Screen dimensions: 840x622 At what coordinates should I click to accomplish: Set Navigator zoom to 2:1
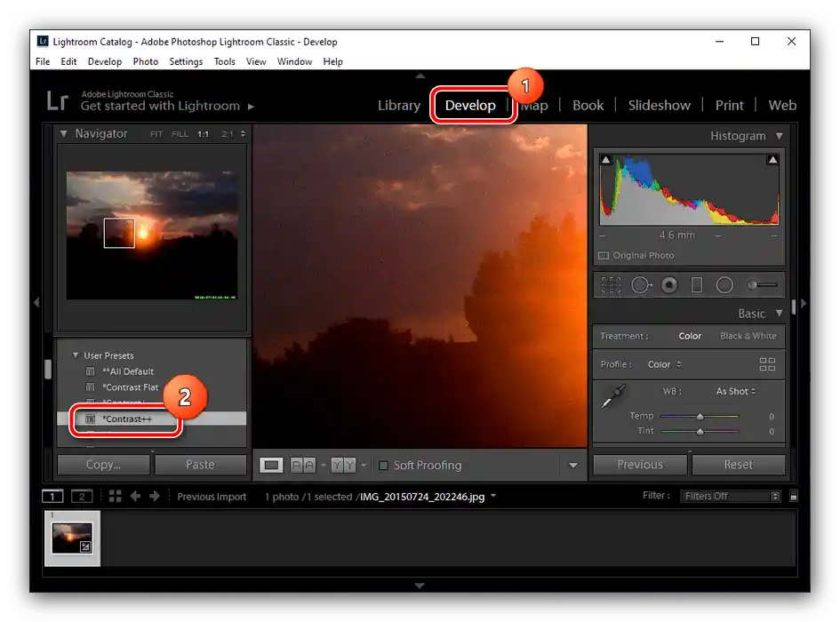coord(228,134)
